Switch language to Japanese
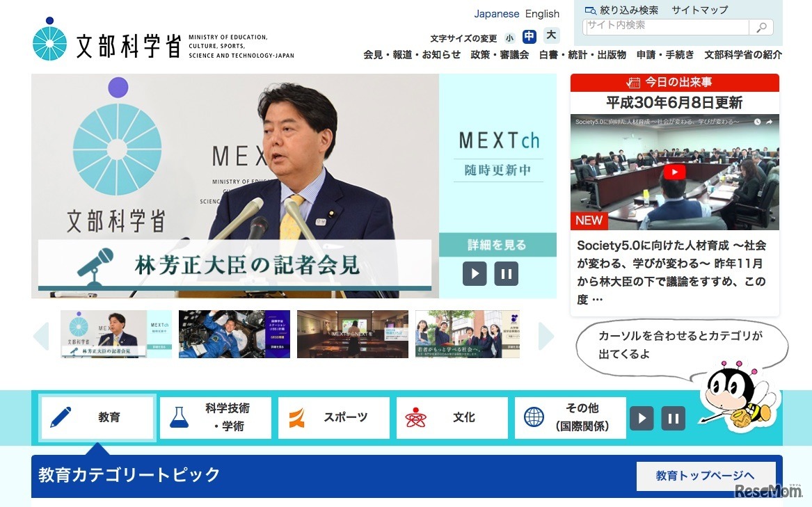Image resolution: width=812 pixels, height=507 pixels. point(497,14)
